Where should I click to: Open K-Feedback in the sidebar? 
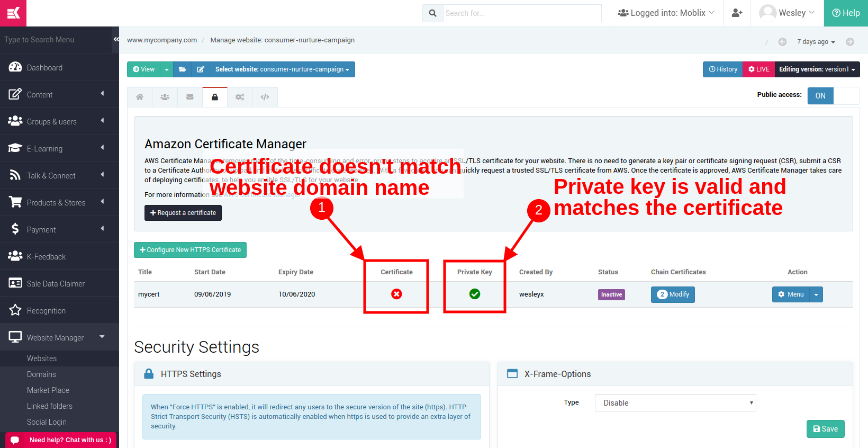pyautogui.click(x=59, y=256)
